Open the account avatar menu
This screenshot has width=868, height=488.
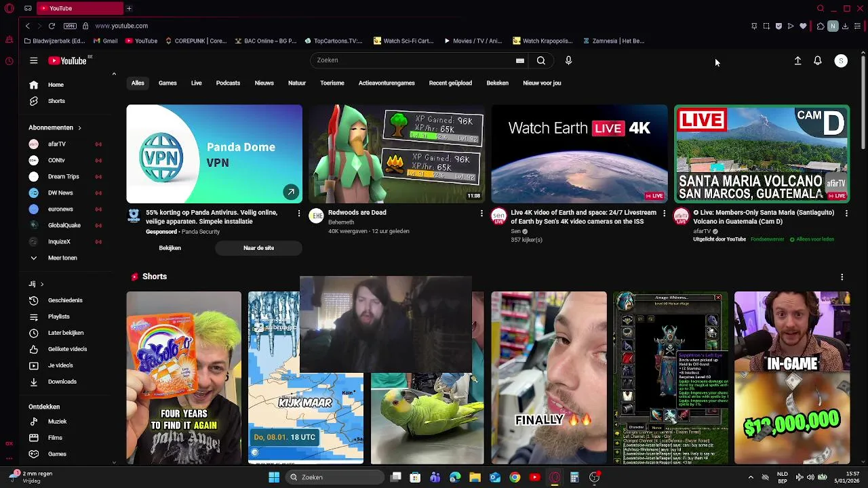[841, 60]
